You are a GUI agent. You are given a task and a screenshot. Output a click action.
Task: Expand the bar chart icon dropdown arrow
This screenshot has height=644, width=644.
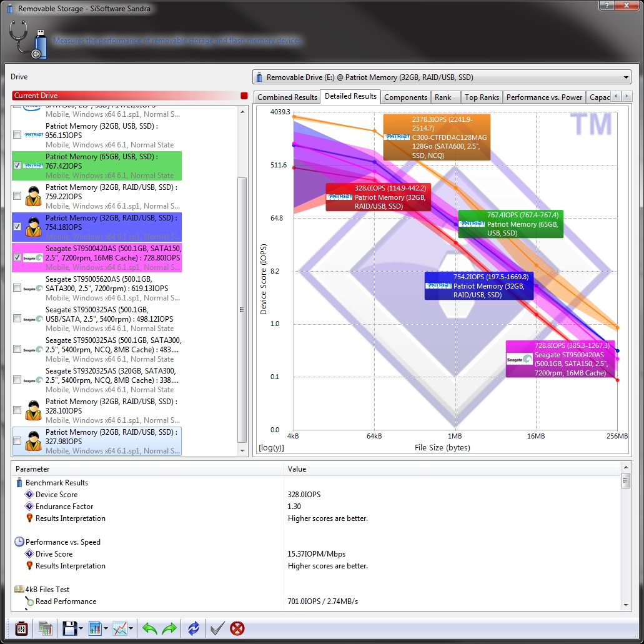[106, 628]
